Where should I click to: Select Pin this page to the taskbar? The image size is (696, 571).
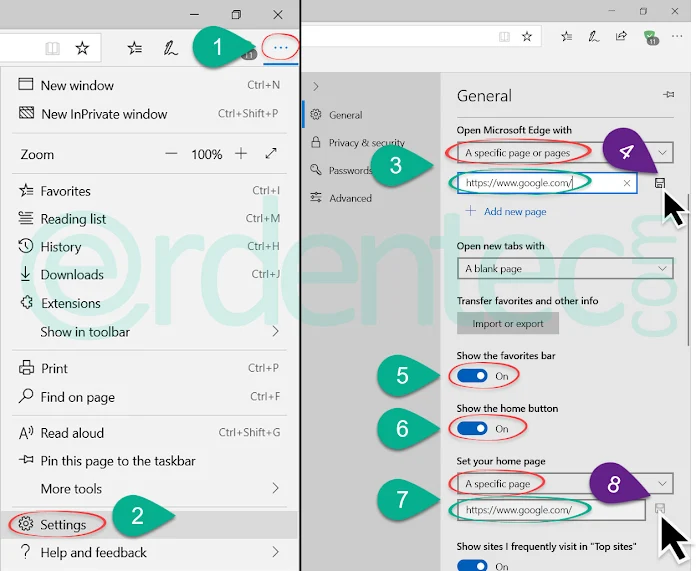coord(149,460)
